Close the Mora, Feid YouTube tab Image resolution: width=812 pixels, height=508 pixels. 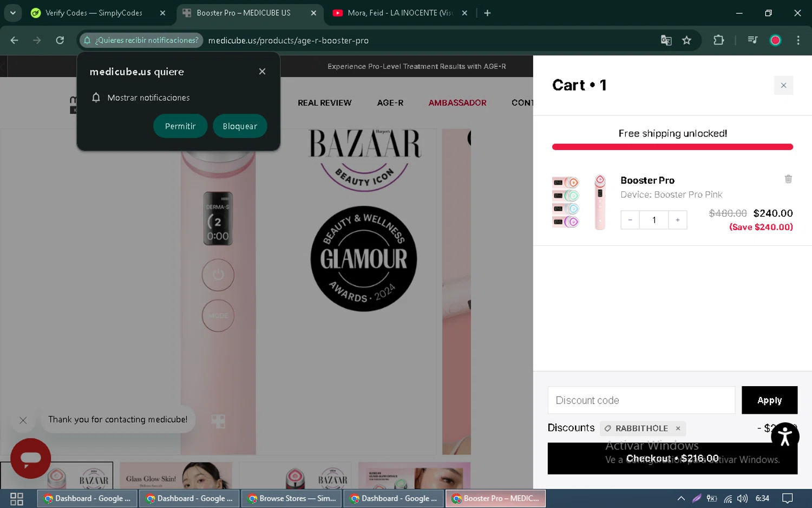[464, 13]
